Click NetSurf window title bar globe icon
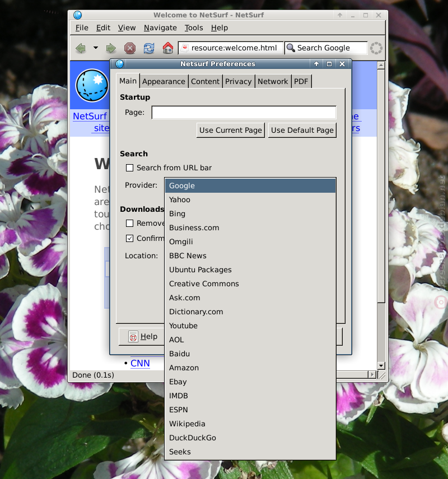Image resolution: width=448 pixels, height=479 pixels. pyautogui.click(x=78, y=15)
